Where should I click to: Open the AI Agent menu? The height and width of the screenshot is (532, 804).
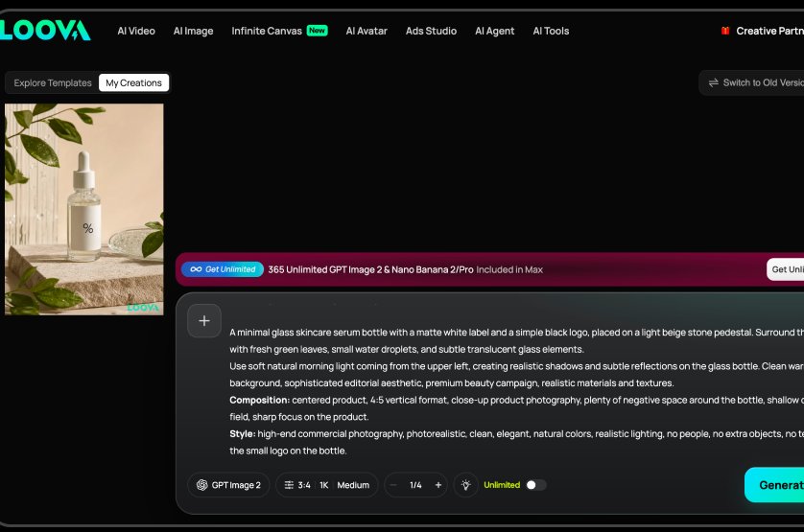(x=494, y=31)
